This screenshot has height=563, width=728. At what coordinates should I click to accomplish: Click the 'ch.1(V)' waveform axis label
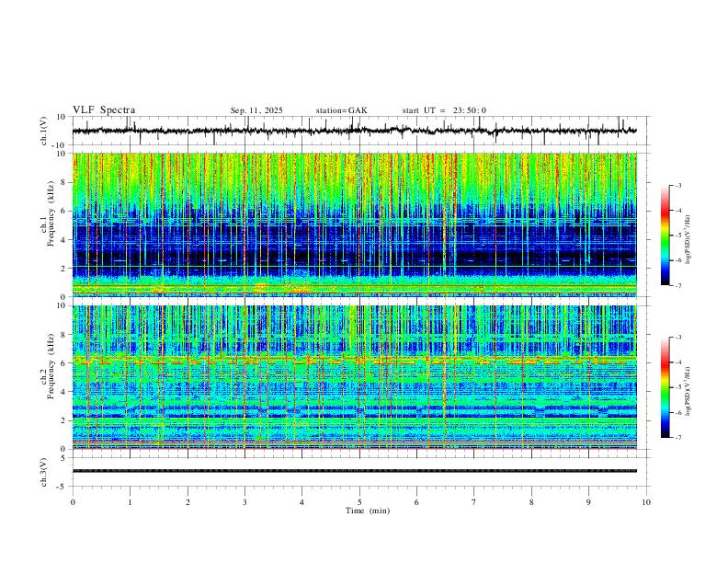[x=44, y=131]
